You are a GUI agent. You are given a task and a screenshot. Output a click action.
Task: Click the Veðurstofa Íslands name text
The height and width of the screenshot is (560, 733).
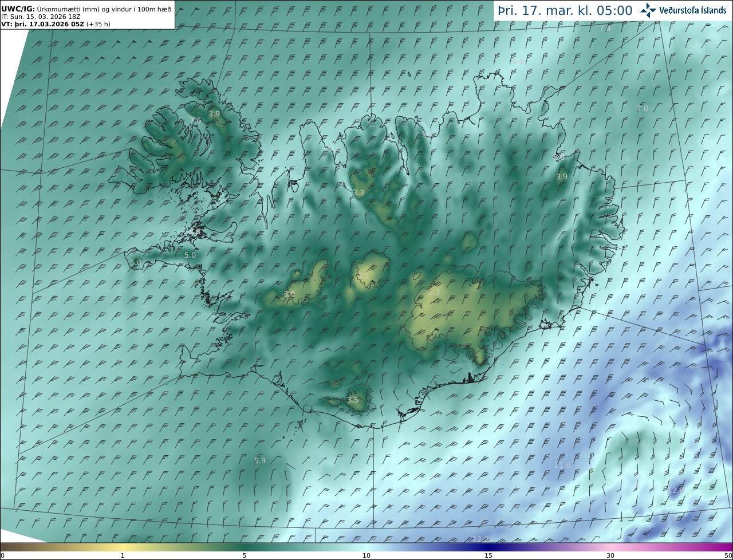693,10
